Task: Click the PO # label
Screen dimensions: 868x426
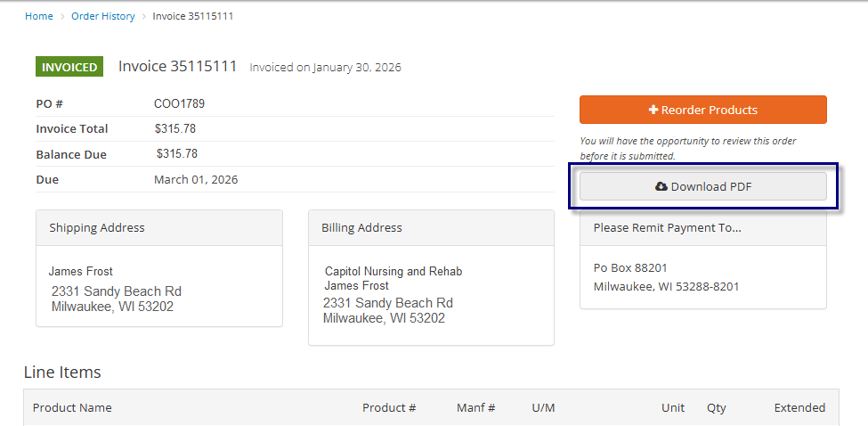Action: [51, 103]
